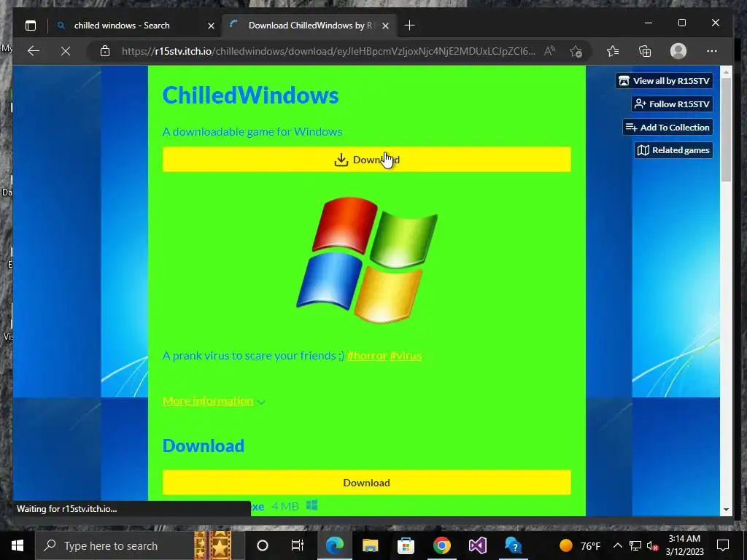Open Related games
Image resolution: width=747 pixels, height=560 pixels.
(x=673, y=150)
